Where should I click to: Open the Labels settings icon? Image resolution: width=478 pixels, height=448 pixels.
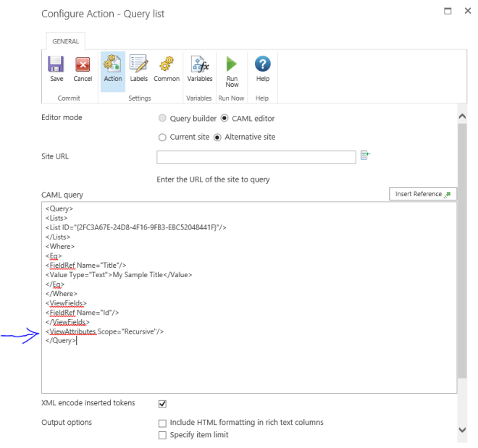click(138, 65)
